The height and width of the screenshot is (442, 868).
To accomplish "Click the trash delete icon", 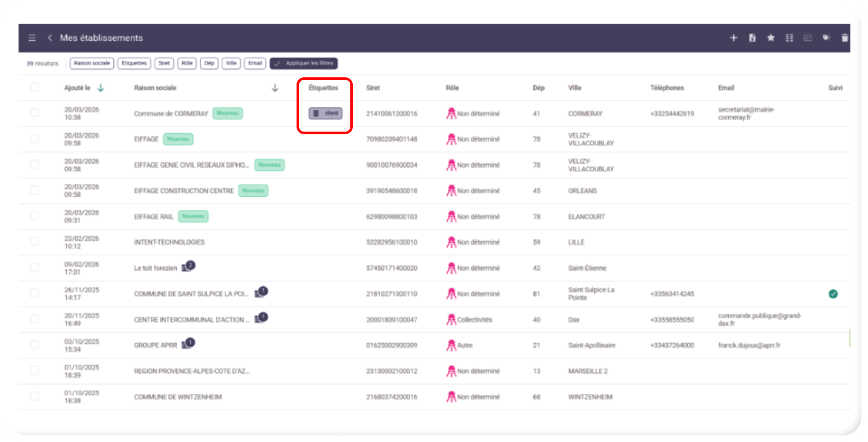I will 844,38.
